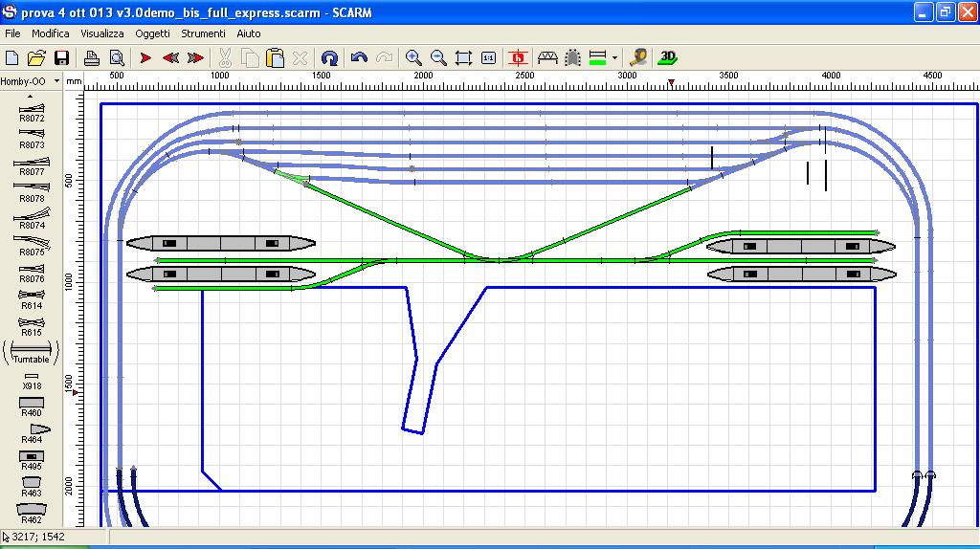Click the single red arrow start-point icon
Viewport: 980px width, 549px height.
[x=145, y=58]
